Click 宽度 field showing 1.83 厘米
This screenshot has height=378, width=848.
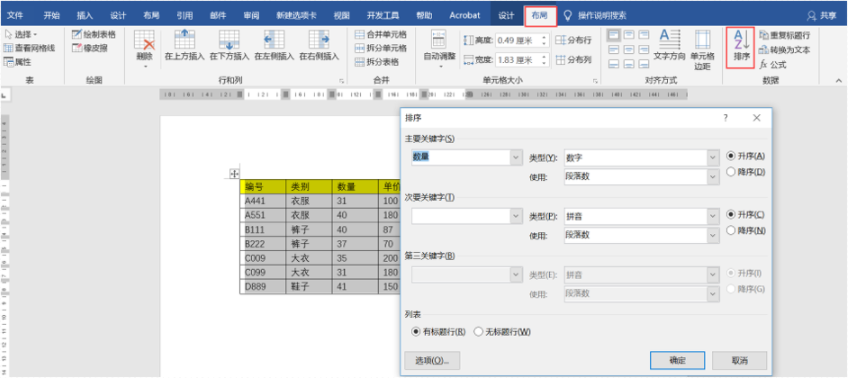[x=518, y=59]
